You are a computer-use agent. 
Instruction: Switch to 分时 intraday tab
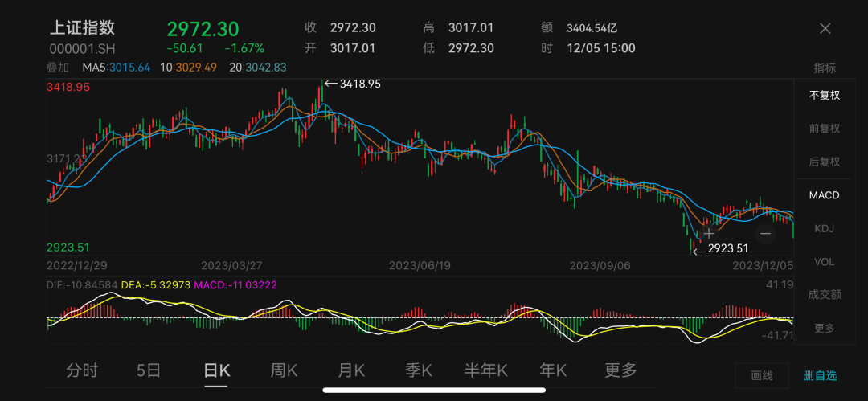82,370
